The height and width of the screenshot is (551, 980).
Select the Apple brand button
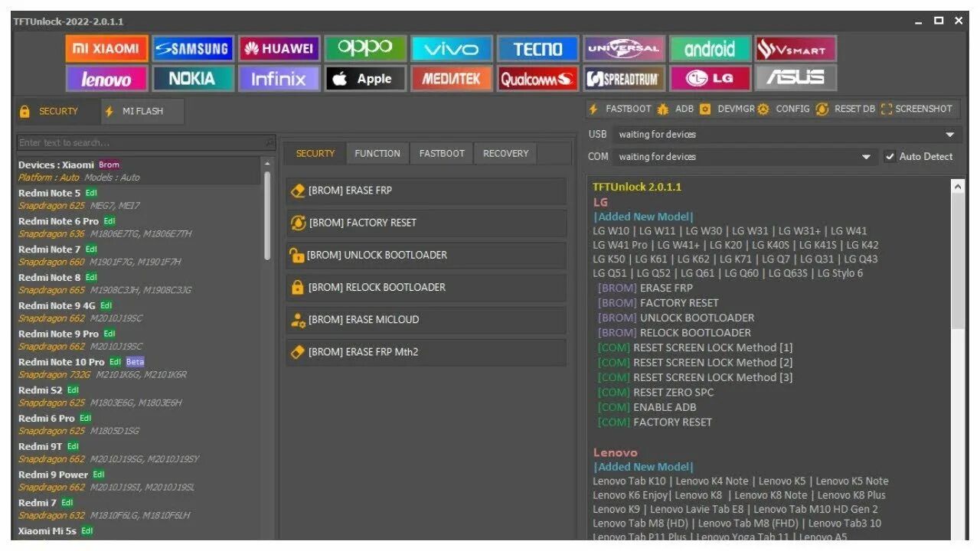[x=365, y=78]
